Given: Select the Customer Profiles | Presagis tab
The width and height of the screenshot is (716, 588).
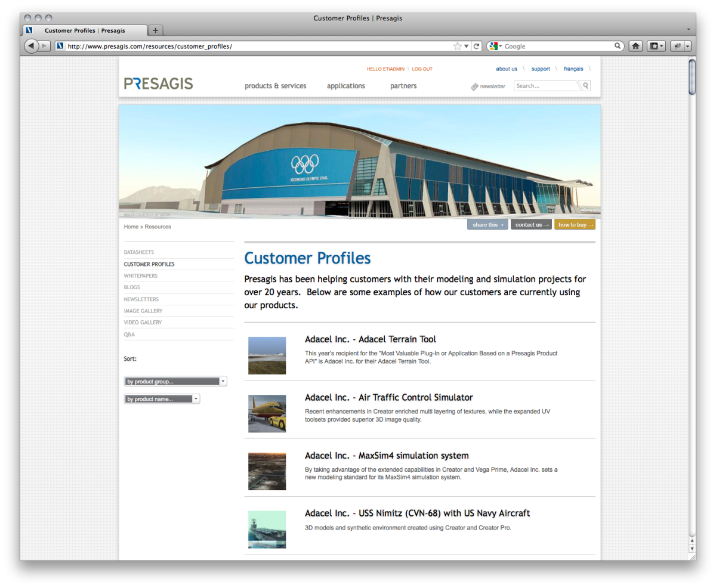Looking at the screenshot, I should (84, 30).
